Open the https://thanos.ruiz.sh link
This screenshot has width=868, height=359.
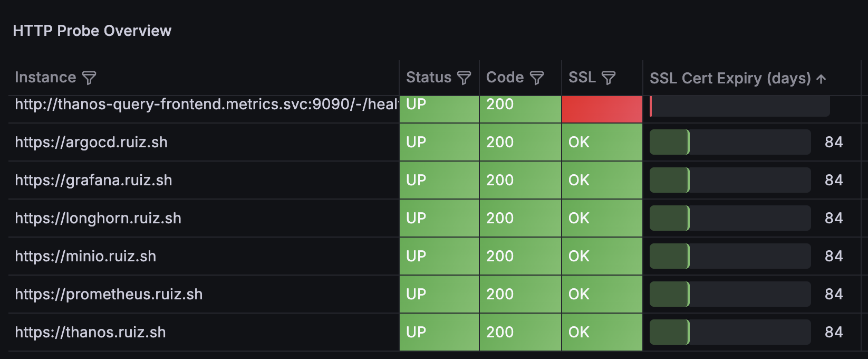(x=90, y=332)
